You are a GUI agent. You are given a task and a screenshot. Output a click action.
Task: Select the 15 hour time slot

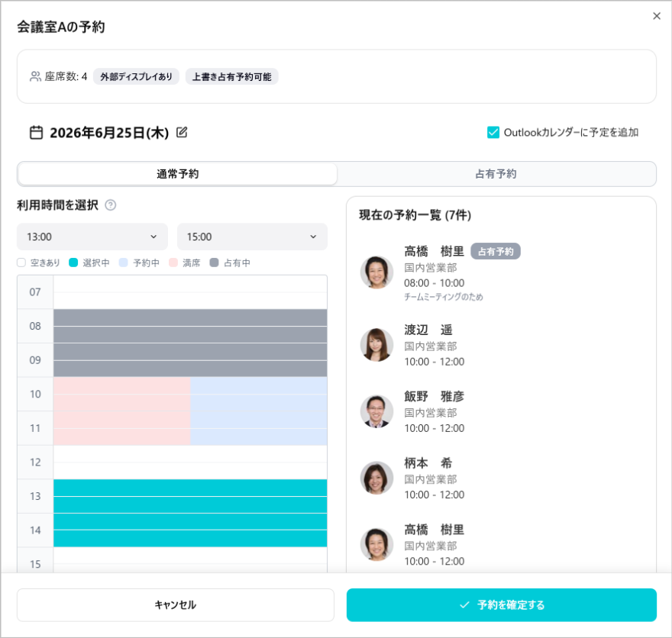tap(190, 560)
